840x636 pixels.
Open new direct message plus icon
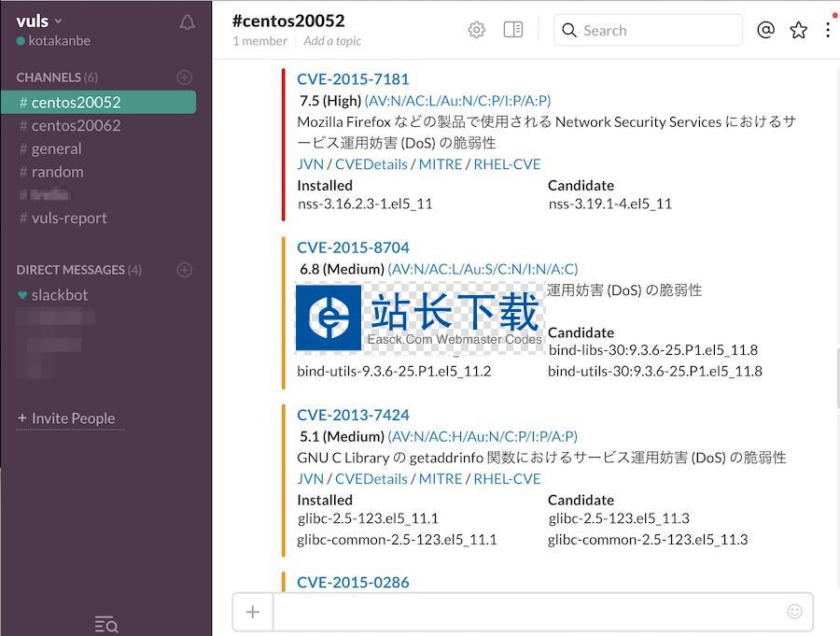(185, 270)
